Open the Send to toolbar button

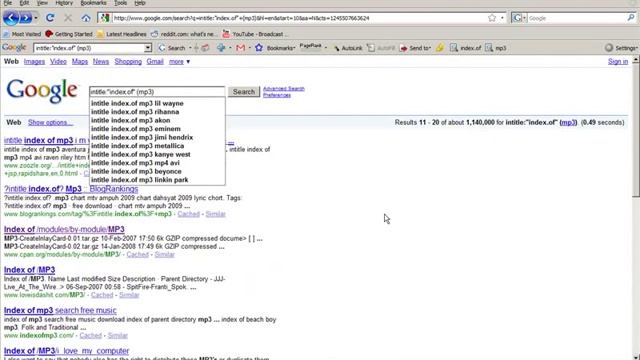click(415, 48)
